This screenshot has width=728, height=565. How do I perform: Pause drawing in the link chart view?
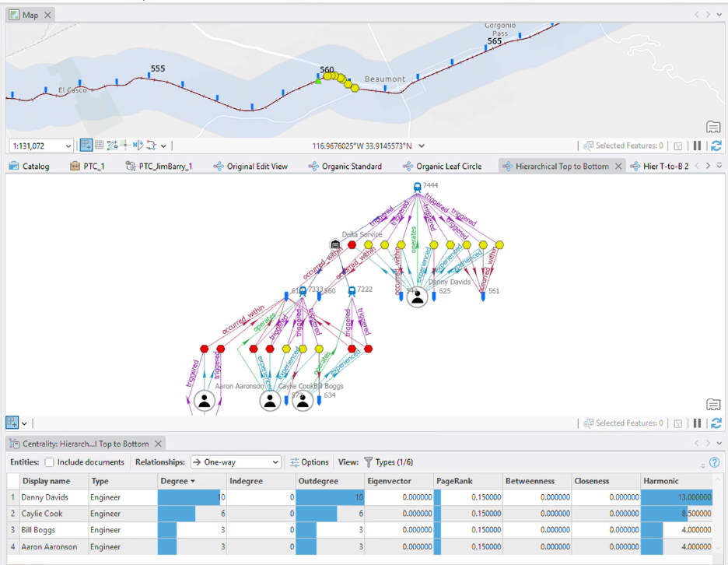698,423
